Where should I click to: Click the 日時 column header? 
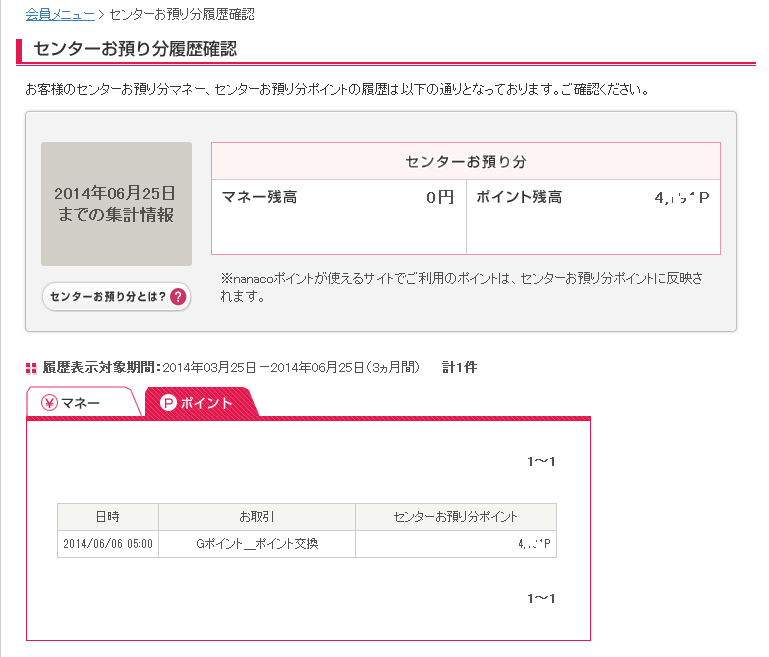(107, 517)
